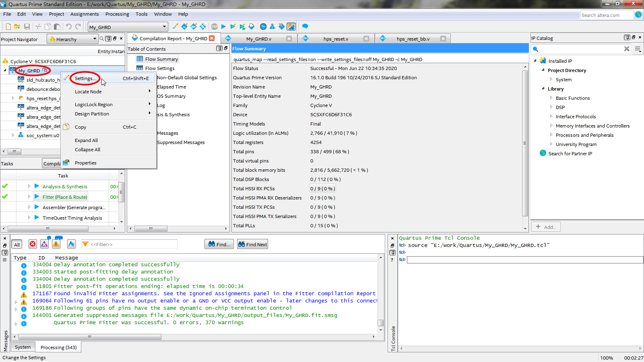Click the + Add... button
This screenshot has height=362, width=644.
(546, 227)
